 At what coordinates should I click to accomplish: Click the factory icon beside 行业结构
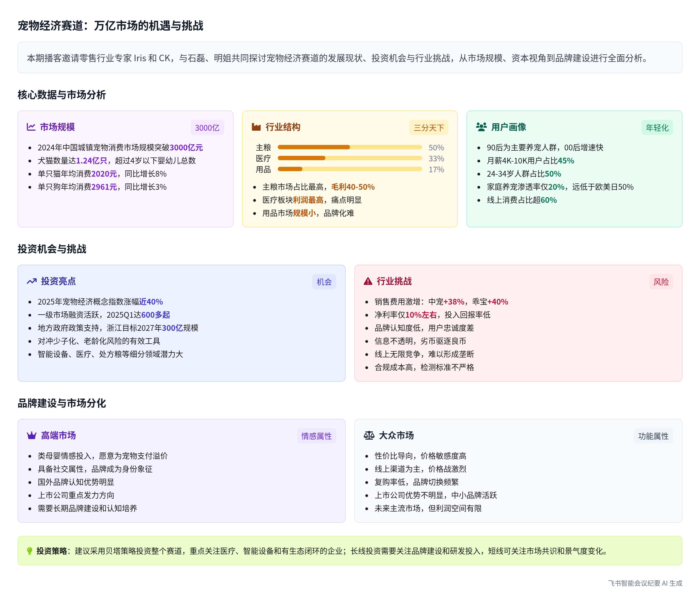[x=256, y=127]
